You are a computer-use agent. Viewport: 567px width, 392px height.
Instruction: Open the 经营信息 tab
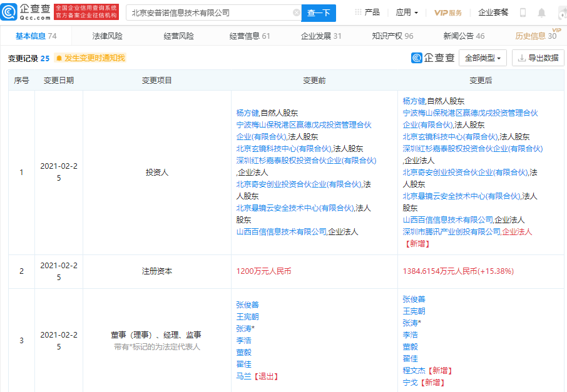point(250,36)
